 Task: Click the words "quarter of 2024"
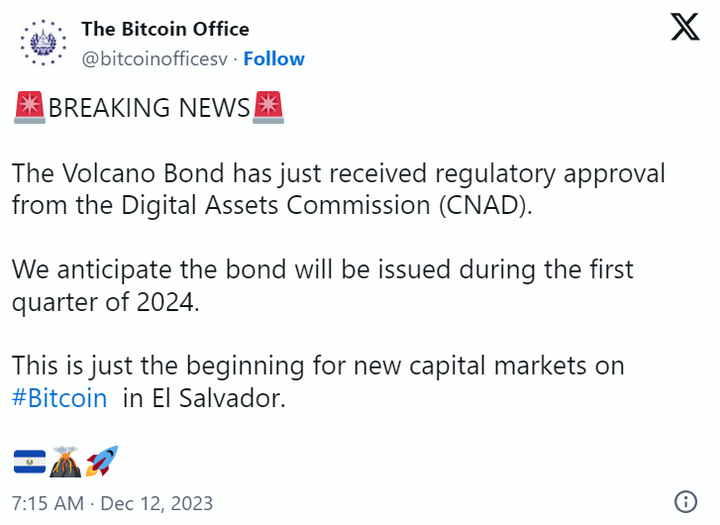coord(105,302)
